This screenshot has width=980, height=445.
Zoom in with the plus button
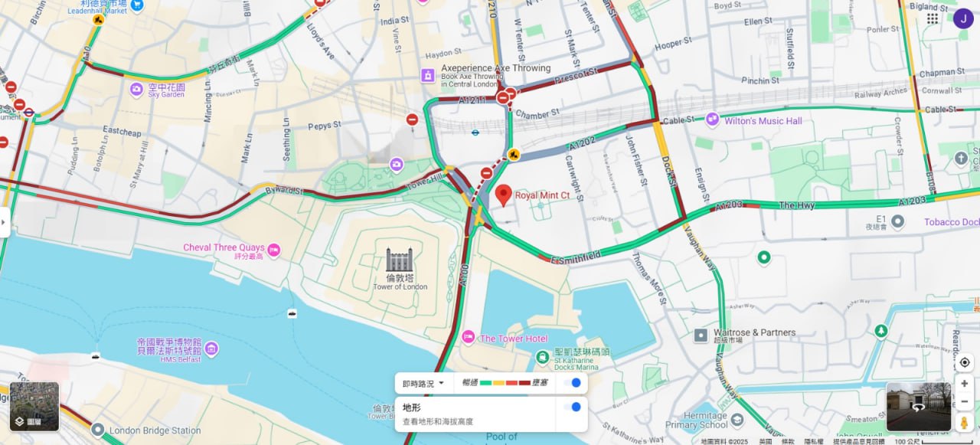coord(964,384)
